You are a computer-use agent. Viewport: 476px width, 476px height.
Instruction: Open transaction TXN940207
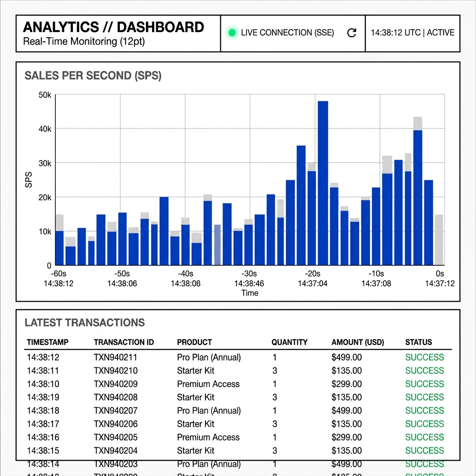coord(115,411)
